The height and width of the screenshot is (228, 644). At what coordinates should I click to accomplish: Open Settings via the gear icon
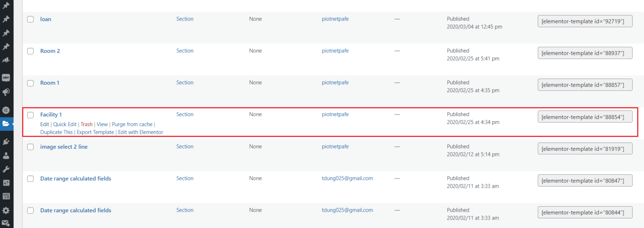(x=6, y=210)
